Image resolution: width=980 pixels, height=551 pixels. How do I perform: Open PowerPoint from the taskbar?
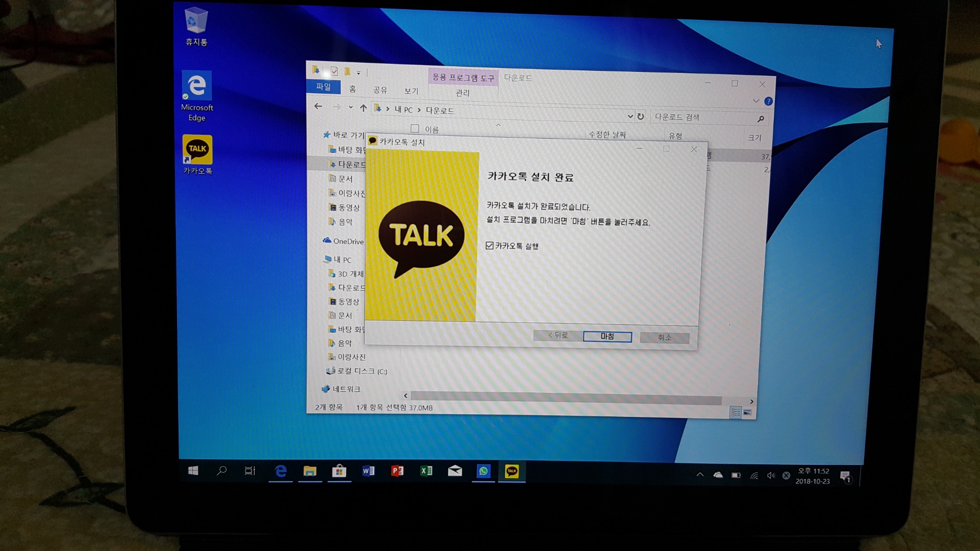pyautogui.click(x=398, y=471)
